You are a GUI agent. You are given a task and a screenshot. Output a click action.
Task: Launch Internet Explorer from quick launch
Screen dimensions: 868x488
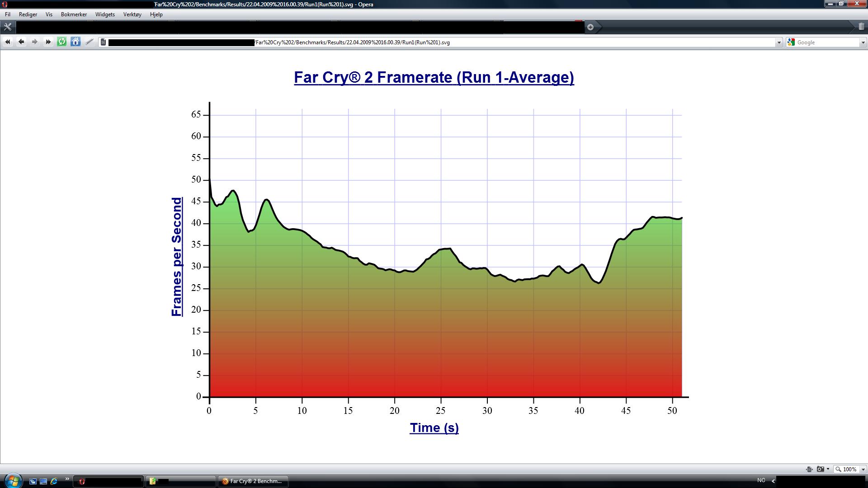click(x=54, y=481)
